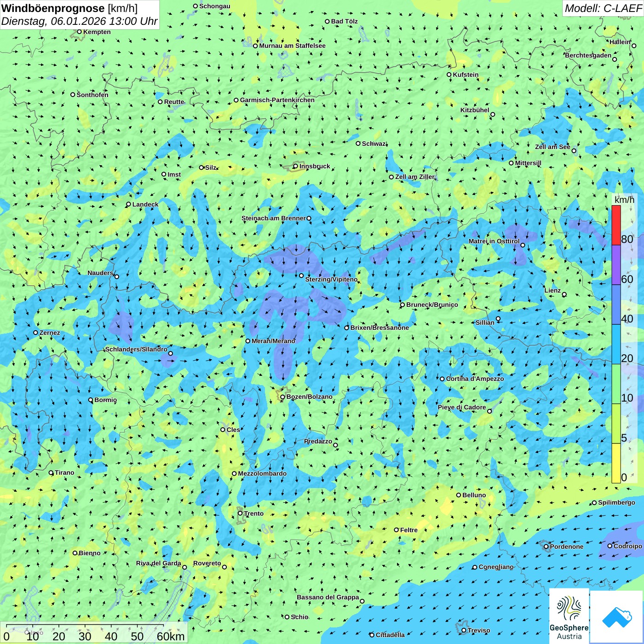Click the Schwaz label
Viewport: 644px width, 644px height.
point(374,144)
